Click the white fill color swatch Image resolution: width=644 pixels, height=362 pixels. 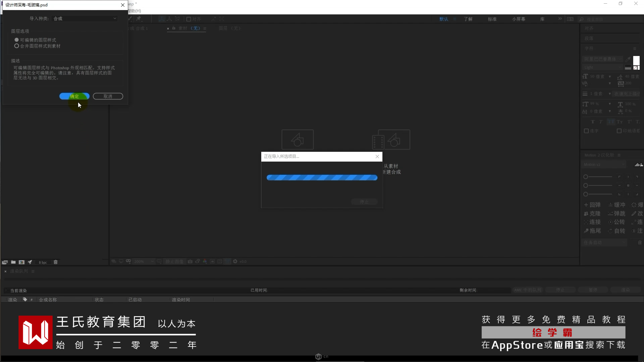point(636,60)
